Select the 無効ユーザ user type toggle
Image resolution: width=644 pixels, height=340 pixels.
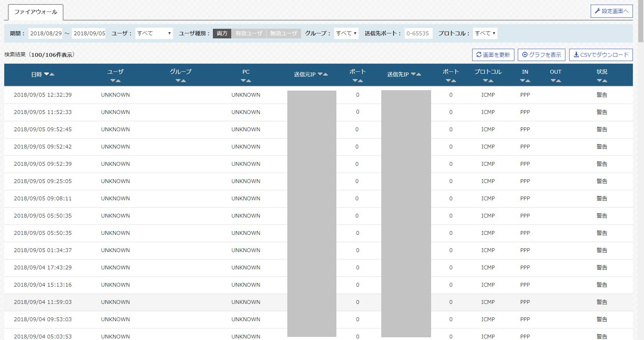[x=283, y=33]
